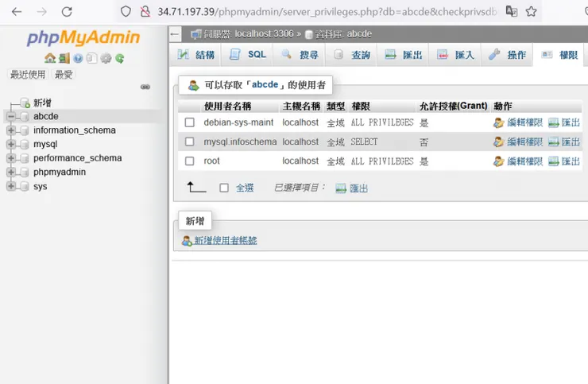Expand the performance_schema database node

point(11,158)
